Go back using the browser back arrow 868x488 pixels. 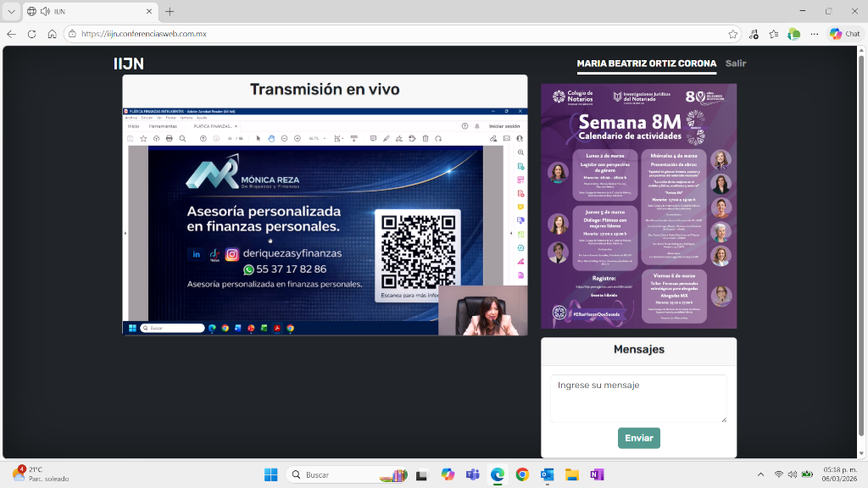coord(12,34)
